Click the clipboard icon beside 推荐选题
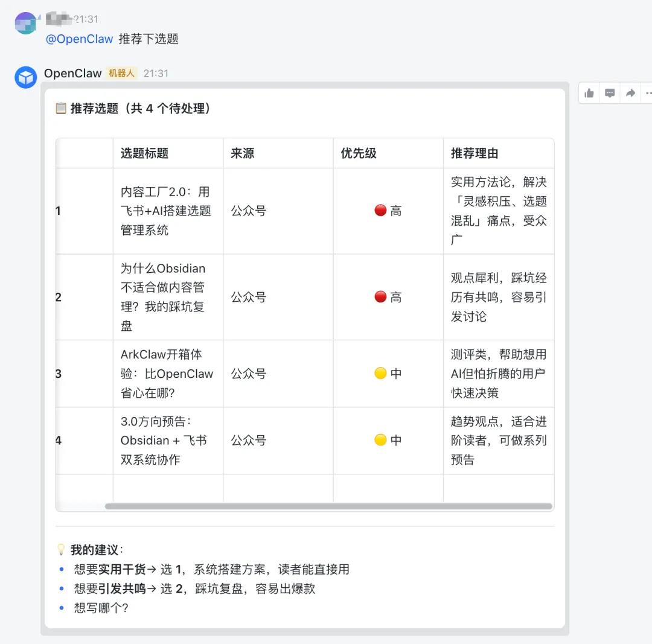Screen dimensions: 652x644 (61, 109)
